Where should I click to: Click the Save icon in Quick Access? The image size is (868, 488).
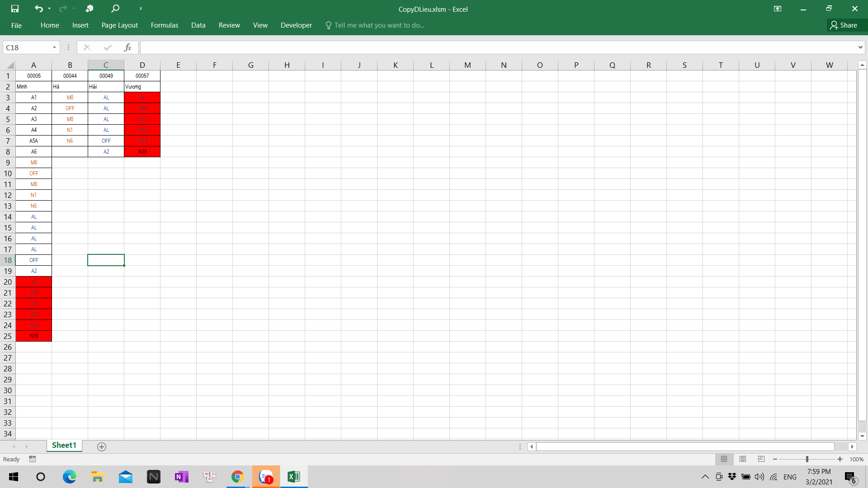[x=15, y=9]
